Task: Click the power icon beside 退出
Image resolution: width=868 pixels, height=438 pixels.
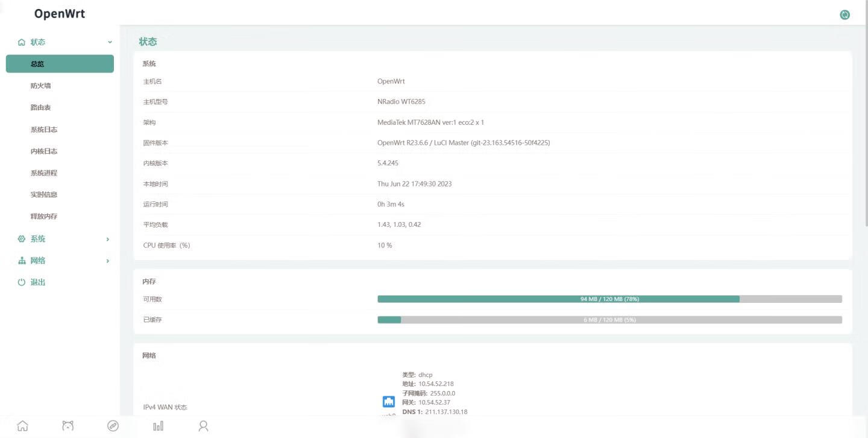Action: pos(22,282)
